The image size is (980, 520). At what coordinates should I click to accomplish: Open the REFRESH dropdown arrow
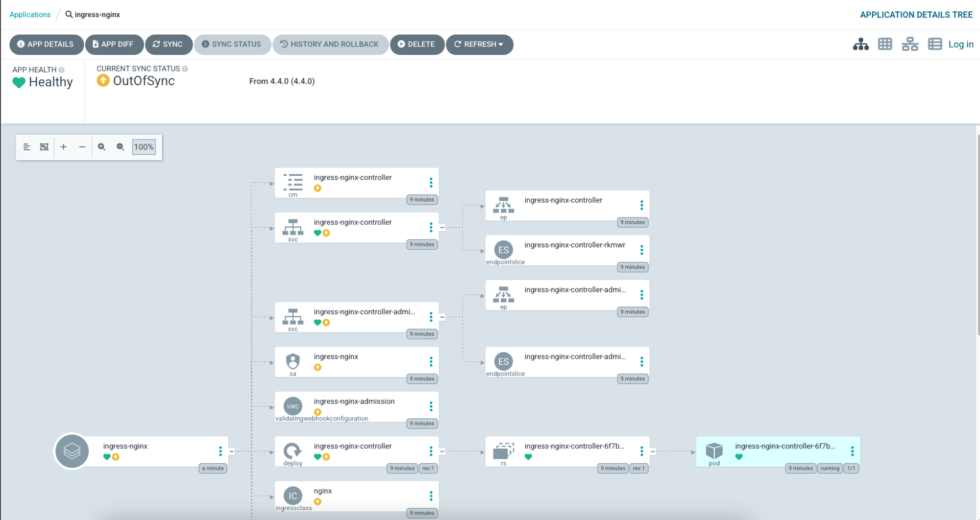(501, 44)
